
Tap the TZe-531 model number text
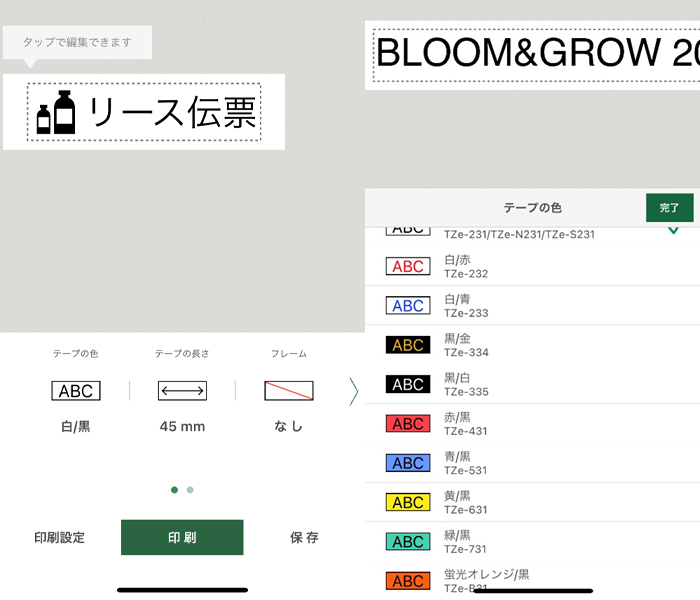pyautogui.click(x=466, y=471)
